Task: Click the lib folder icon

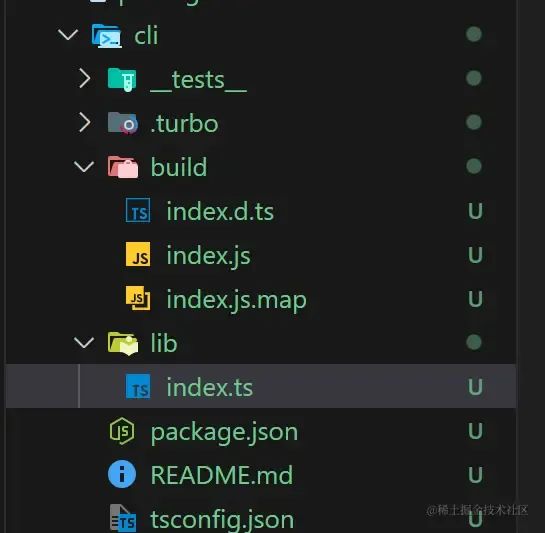Action: pyautogui.click(x=123, y=343)
